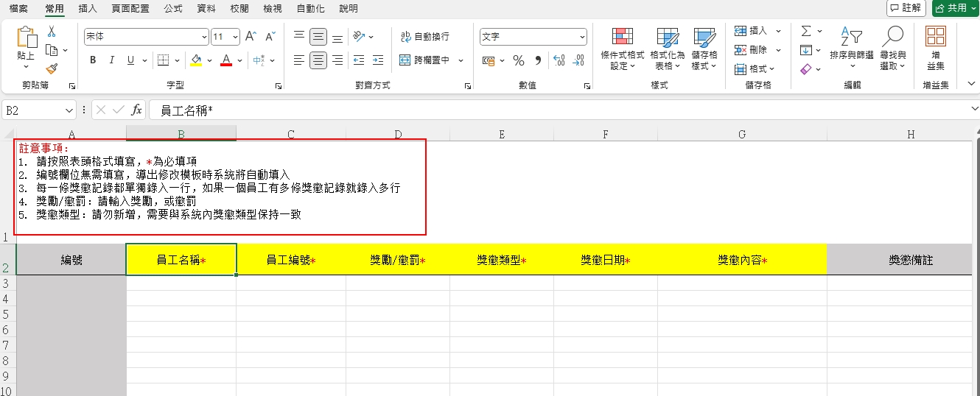
Task: Click the Increase Font Size icon
Action: (x=251, y=36)
